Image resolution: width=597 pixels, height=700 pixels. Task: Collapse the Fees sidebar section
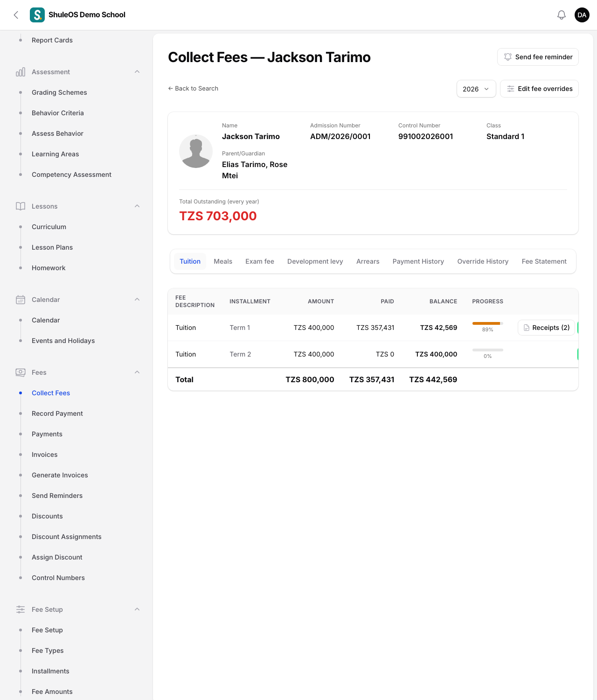click(x=137, y=372)
